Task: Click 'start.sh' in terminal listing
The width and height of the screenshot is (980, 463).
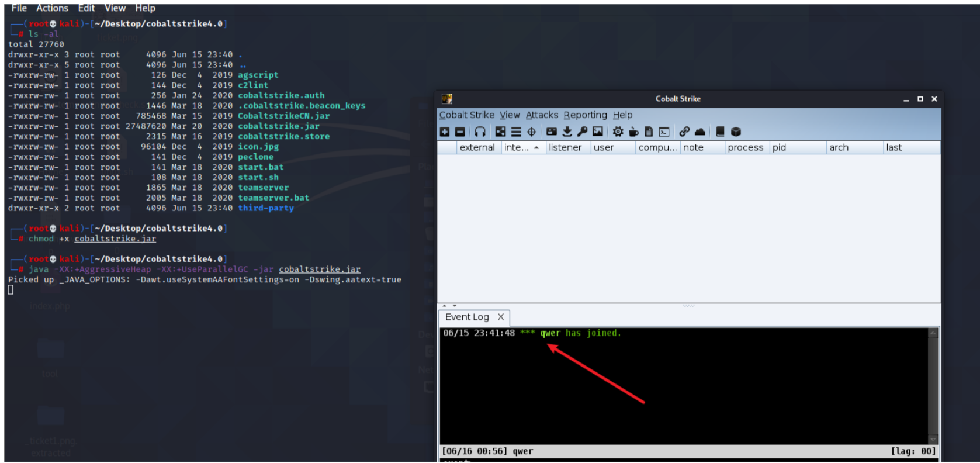Action: [x=258, y=178]
